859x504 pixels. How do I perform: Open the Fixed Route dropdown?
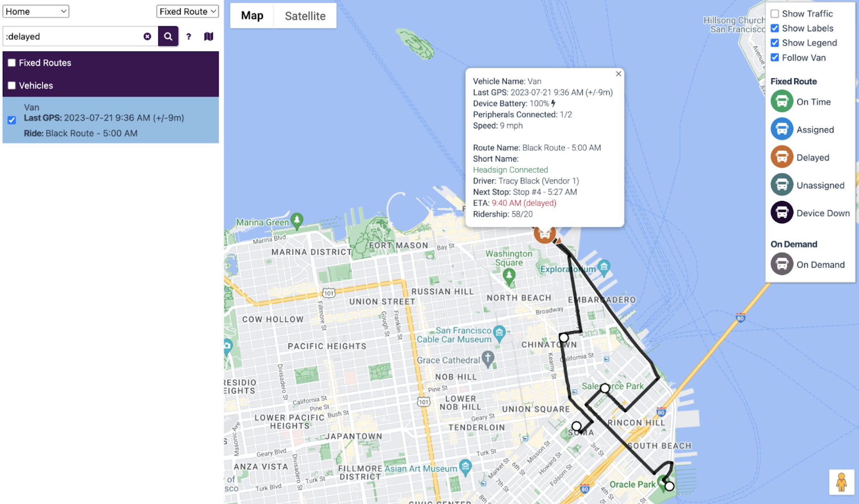tap(187, 11)
